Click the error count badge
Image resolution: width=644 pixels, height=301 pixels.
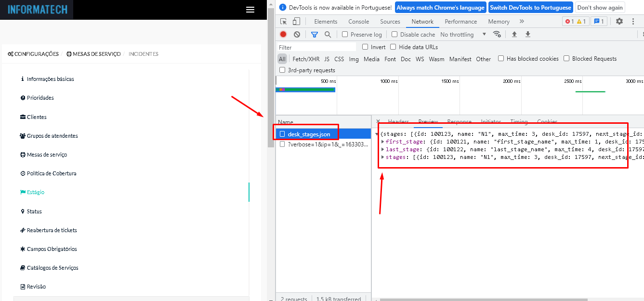click(x=569, y=21)
